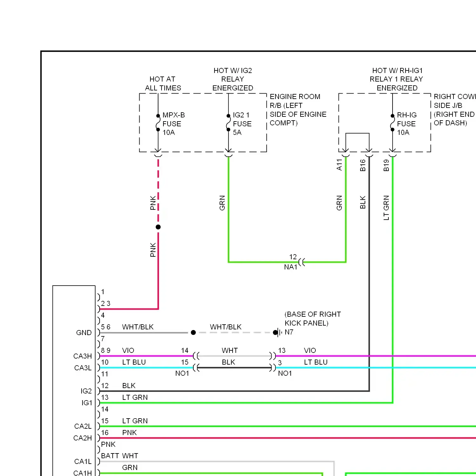Viewport: 476px width, 476px height.
Task: Click the BATT WHT wire label
Action: [x=120, y=456]
